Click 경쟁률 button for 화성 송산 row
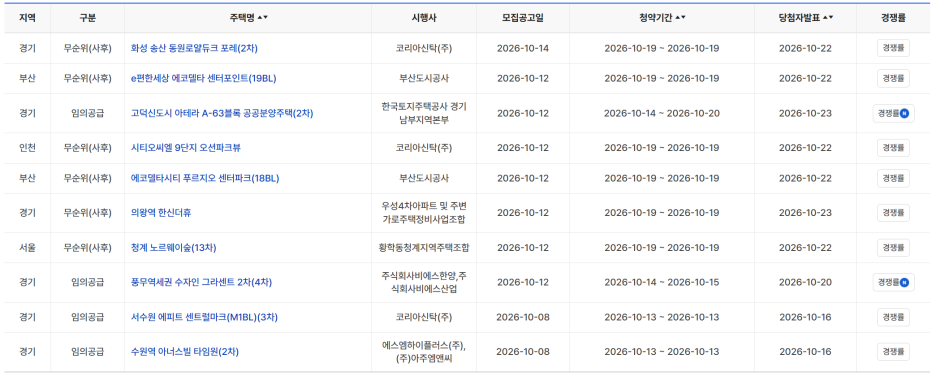936x376 pixels. [893, 48]
